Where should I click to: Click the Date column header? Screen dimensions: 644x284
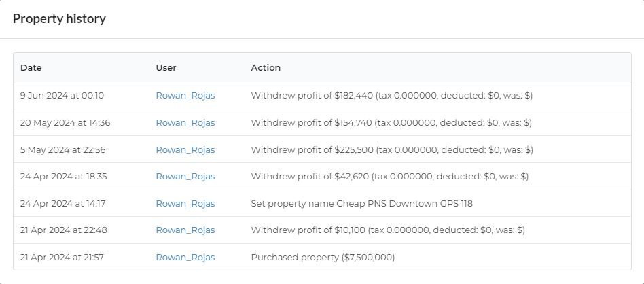[x=31, y=68]
